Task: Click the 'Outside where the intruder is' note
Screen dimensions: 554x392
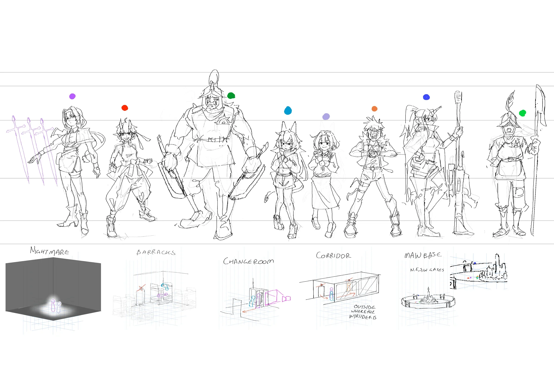Action: (363, 312)
